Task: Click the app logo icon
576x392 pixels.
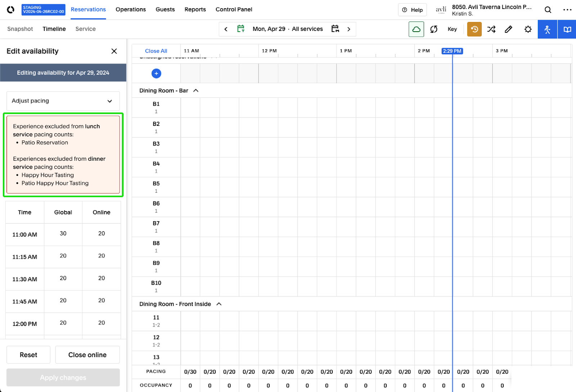Action: 11,10
